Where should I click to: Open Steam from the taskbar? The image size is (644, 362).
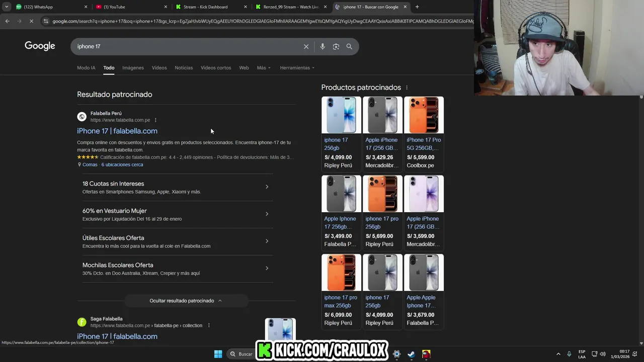click(412, 354)
